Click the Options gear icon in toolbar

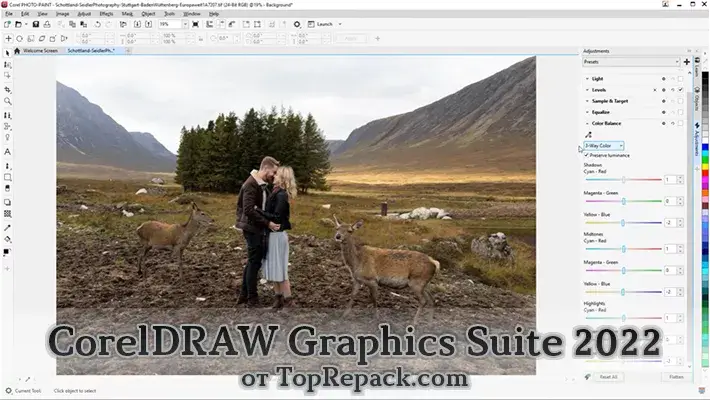[x=297, y=24]
